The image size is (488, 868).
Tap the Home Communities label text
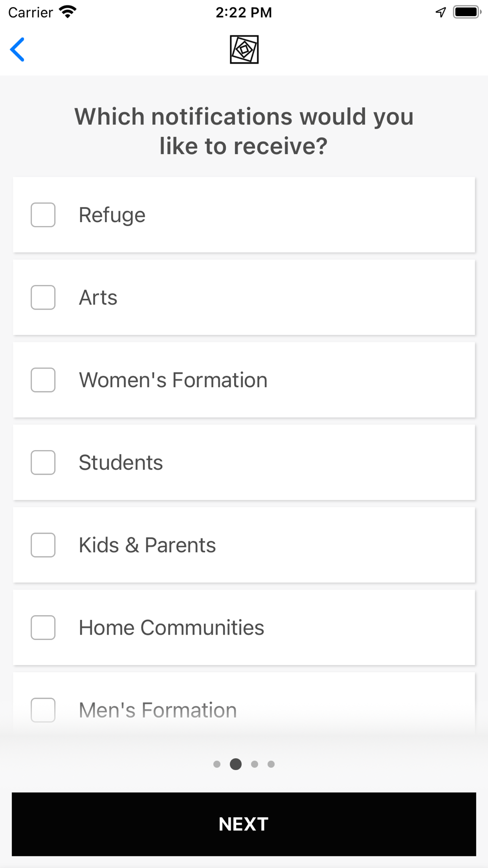pyautogui.click(x=171, y=628)
